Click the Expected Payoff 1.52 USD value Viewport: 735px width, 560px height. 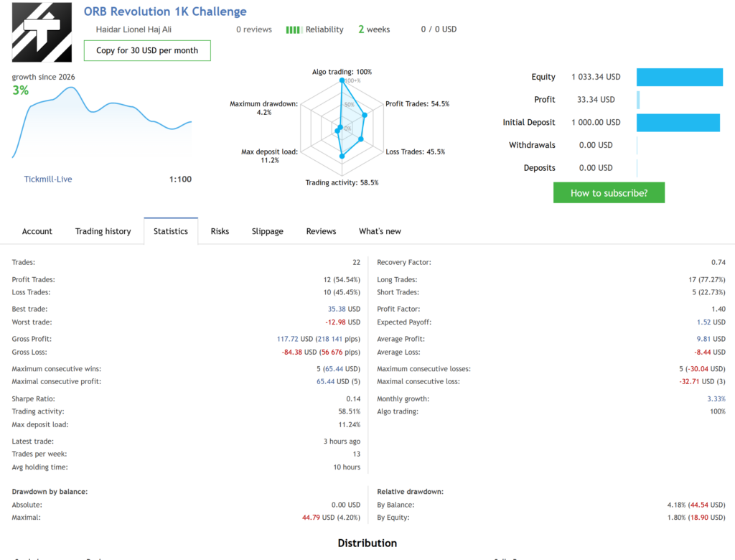tap(711, 322)
